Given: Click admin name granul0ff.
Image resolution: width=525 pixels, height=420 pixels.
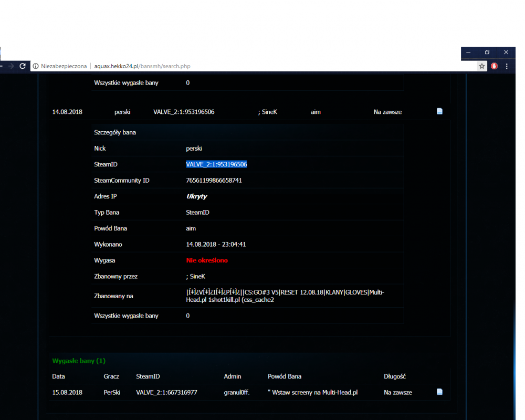Looking at the screenshot, I should (x=240, y=392).
